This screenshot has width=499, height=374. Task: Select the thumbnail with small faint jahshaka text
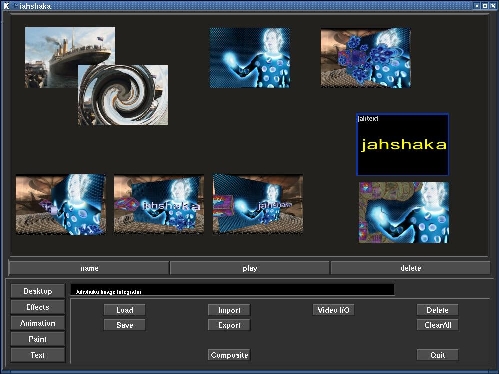tap(258, 204)
